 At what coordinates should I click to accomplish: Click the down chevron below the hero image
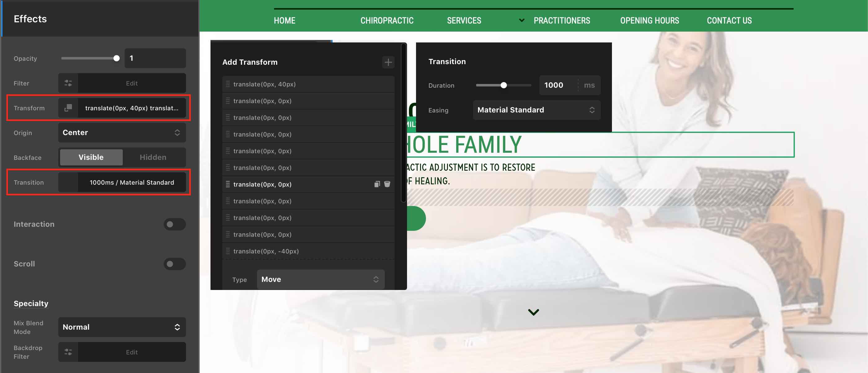(533, 312)
